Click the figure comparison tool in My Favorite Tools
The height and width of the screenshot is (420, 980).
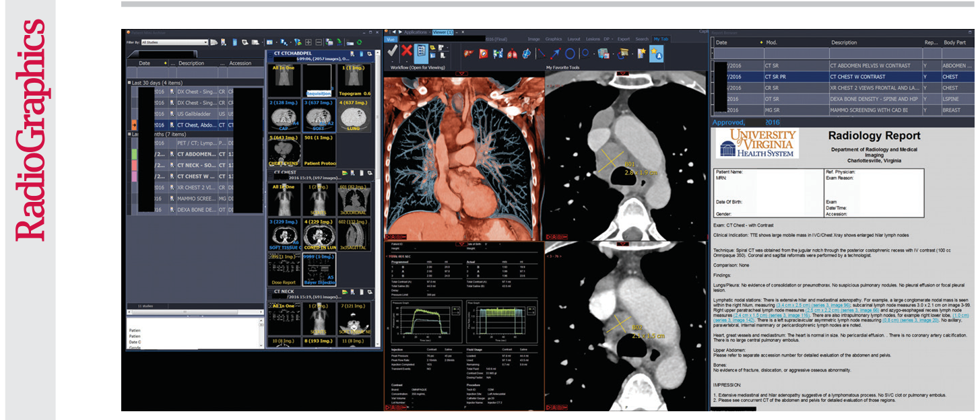tap(498, 54)
